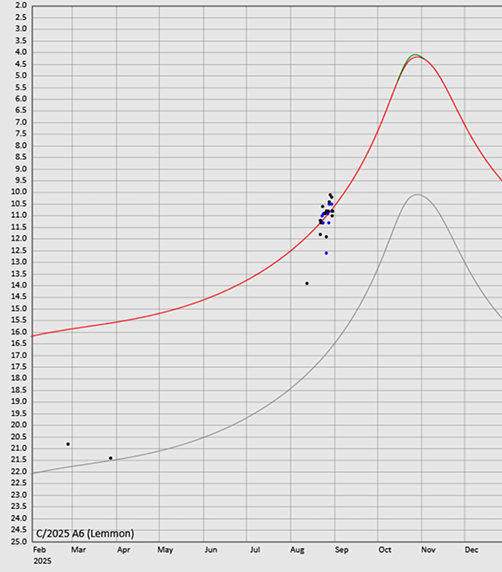Select the Oct month label
Screen dimensions: 502x572
(385, 550)
